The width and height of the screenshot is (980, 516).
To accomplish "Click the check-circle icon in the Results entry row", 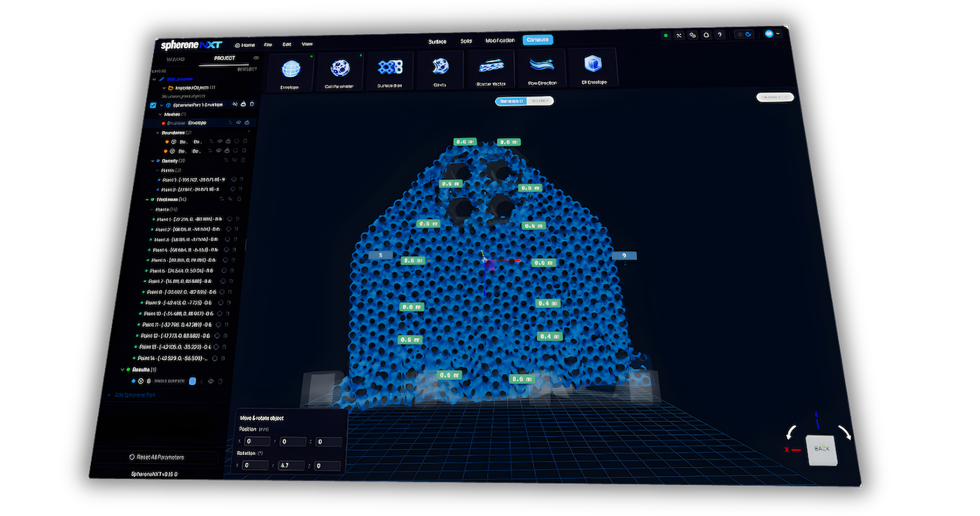I will point(141,381).
